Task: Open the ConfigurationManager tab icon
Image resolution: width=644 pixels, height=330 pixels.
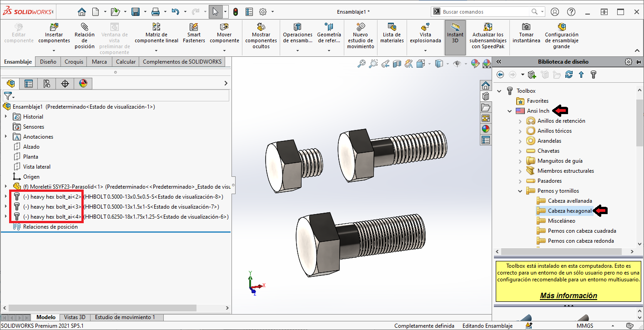Action: [47, 83]
